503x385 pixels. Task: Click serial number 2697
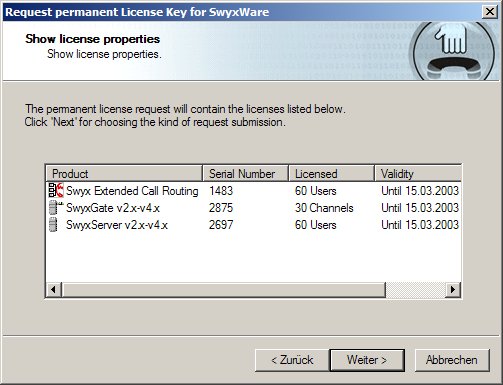pyautogui.click(x=221, y=225)
